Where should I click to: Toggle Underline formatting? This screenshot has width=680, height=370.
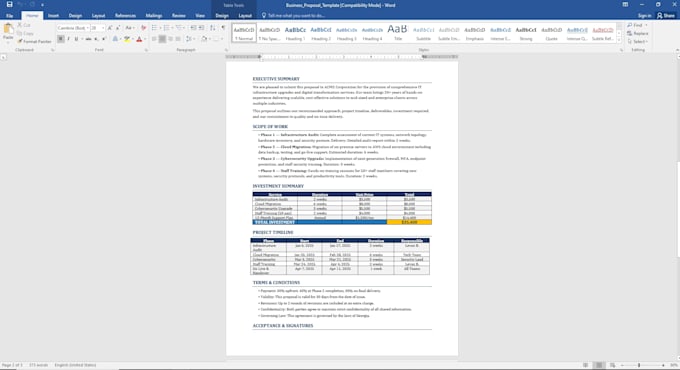(x=76, y=39)
